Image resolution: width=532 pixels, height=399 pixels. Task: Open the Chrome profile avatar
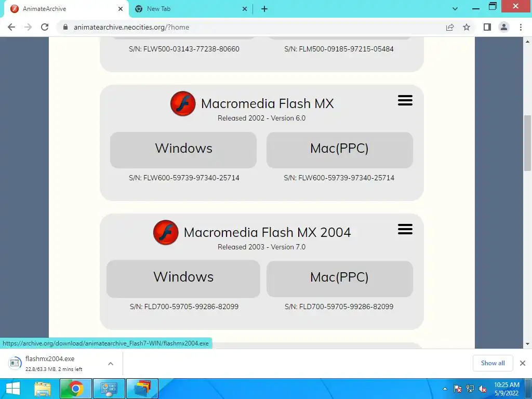pyautogui.click(x=504, y=27)
